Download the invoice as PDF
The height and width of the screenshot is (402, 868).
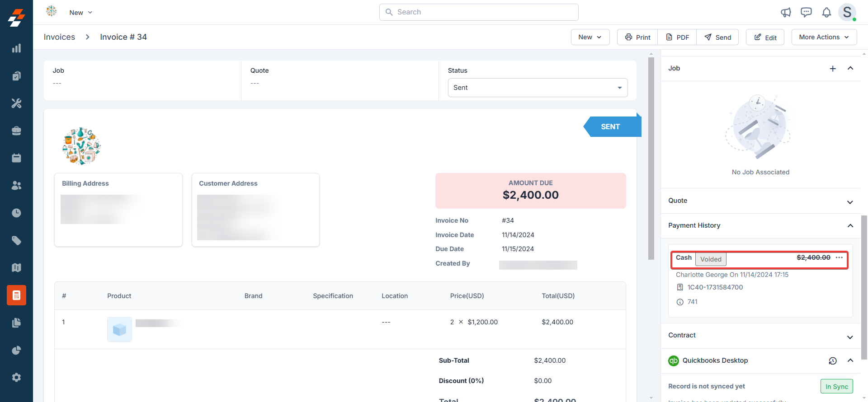tap(677, 37)
